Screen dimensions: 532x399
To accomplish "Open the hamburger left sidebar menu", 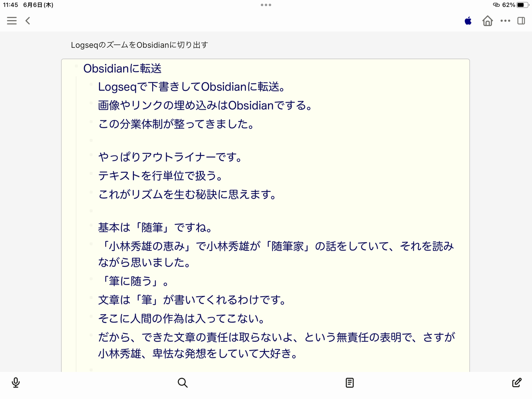I will pyautogui.click(x=12, y=21).
